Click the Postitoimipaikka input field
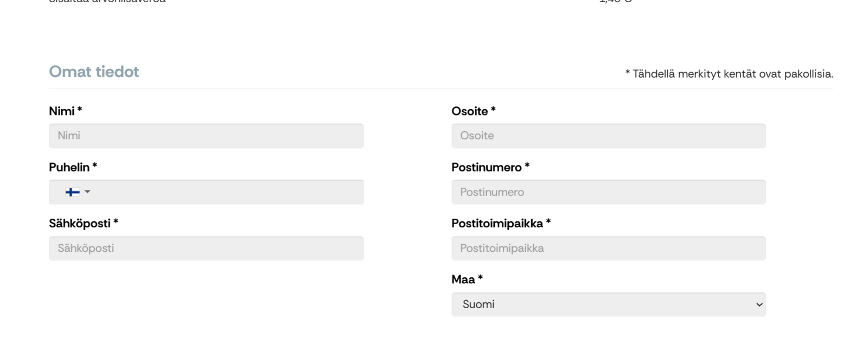Image resolution: width=868 pixels, height=337 pixels. (608, 248)
